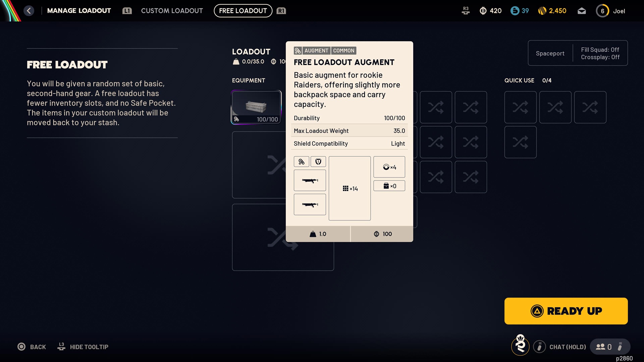644x362 pixels.
Task: Toggle the Fill Squad setting
Action: click(x=600, y=49)
